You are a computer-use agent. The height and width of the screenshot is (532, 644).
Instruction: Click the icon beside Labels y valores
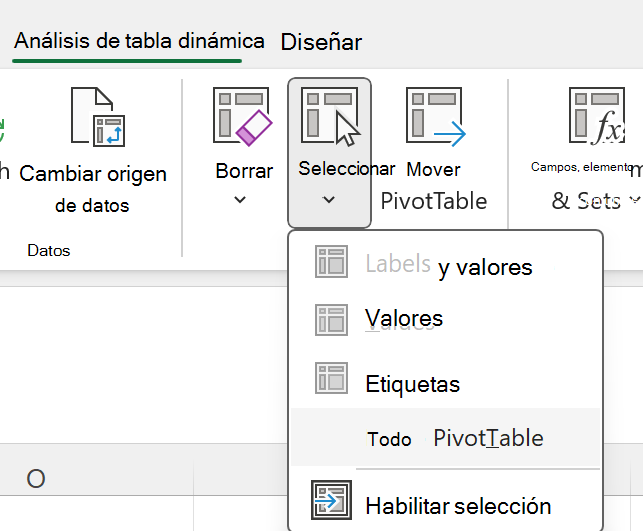(x=331, y=261)
